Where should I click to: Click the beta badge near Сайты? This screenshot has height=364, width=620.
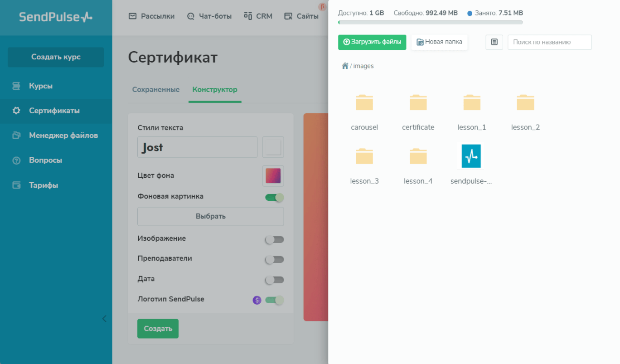click(x=322, y=7)
